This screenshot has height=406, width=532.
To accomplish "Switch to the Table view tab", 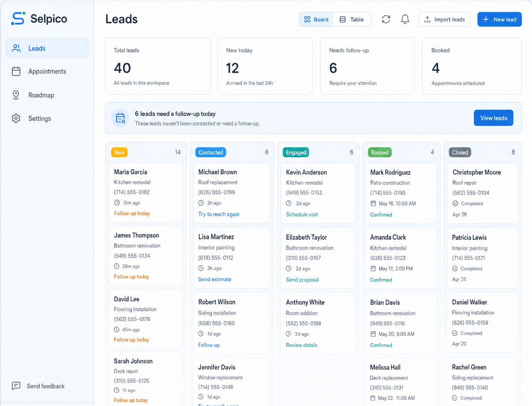I will 352,19.
